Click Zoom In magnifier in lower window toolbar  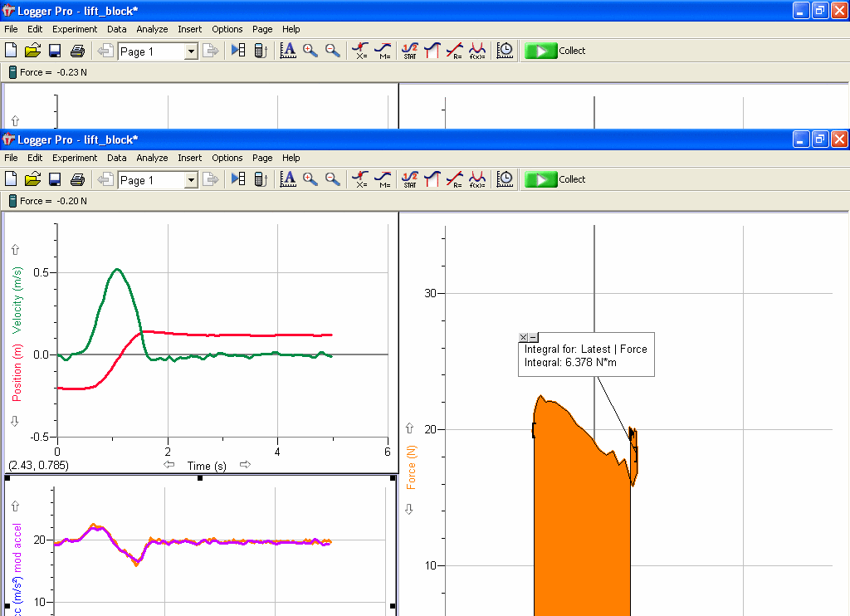point(310,179)
